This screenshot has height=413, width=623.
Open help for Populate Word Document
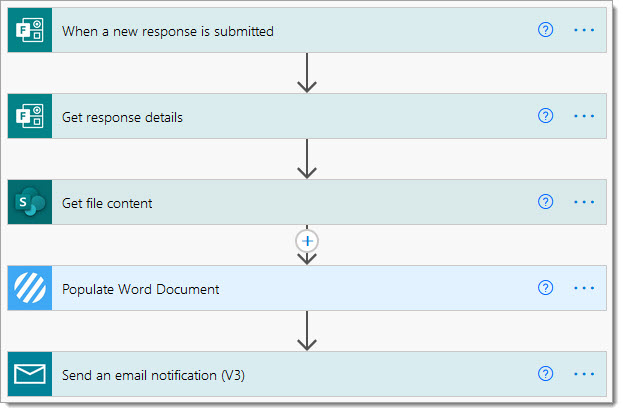545,287
